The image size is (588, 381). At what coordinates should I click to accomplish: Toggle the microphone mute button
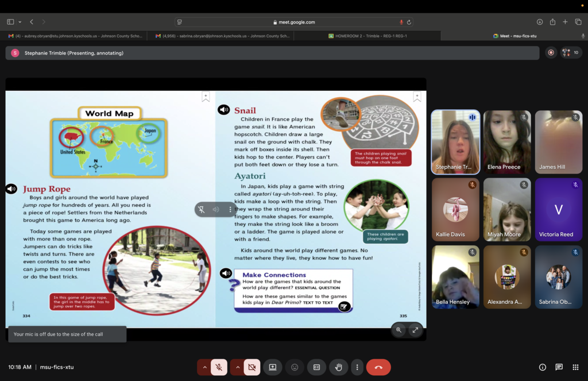point(219,367)
